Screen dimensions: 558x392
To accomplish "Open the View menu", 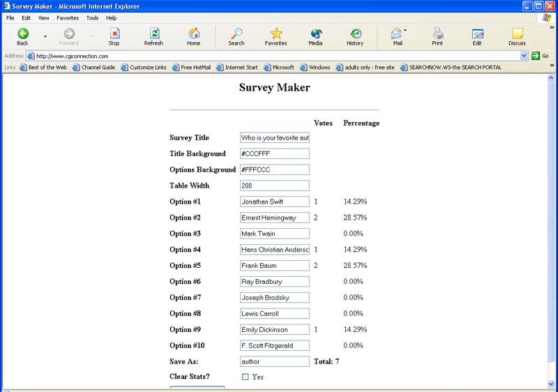I will pyautogui.click(x=44, y=17).
